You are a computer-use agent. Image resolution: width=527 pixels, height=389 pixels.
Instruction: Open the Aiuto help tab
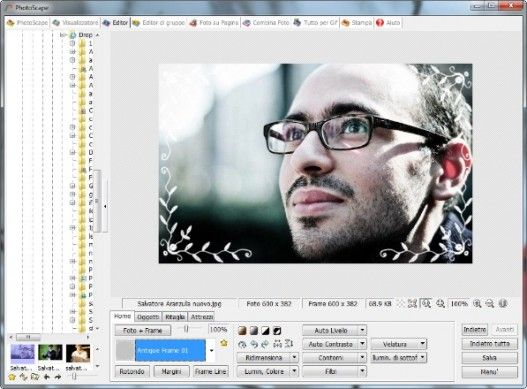388,23
